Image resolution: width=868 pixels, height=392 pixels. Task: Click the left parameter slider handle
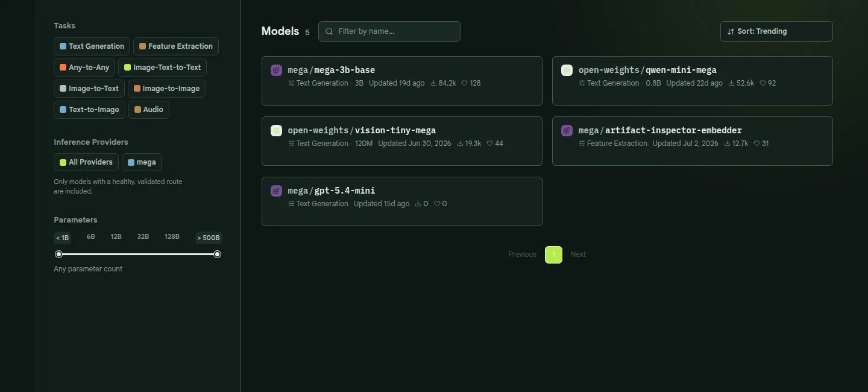coord(59,254)
